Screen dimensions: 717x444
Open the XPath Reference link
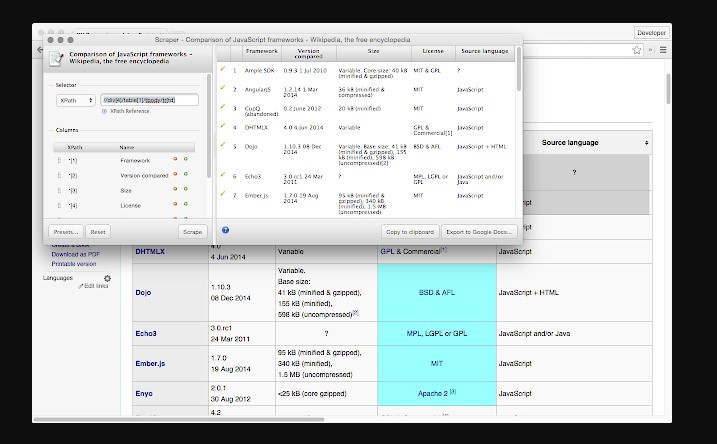(130, 111)
